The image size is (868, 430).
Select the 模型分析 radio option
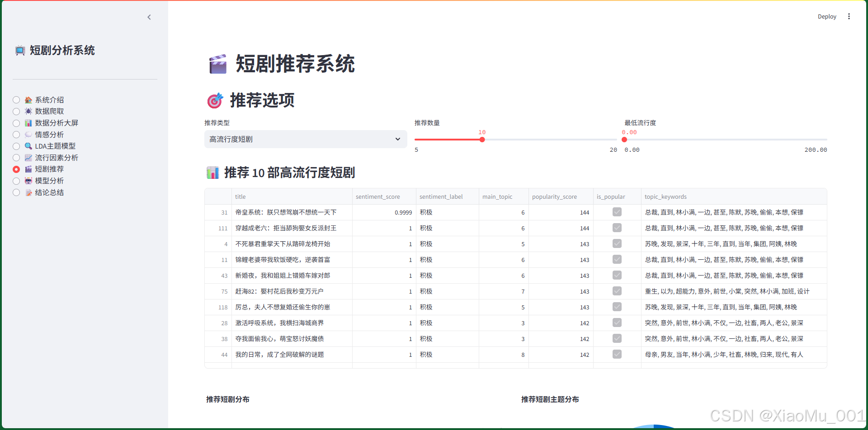(16, 181)
